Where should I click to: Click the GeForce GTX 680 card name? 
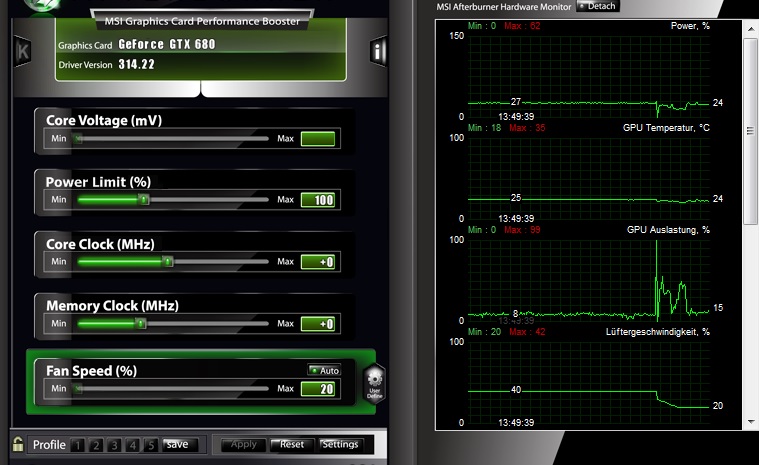tap(167, 45)
